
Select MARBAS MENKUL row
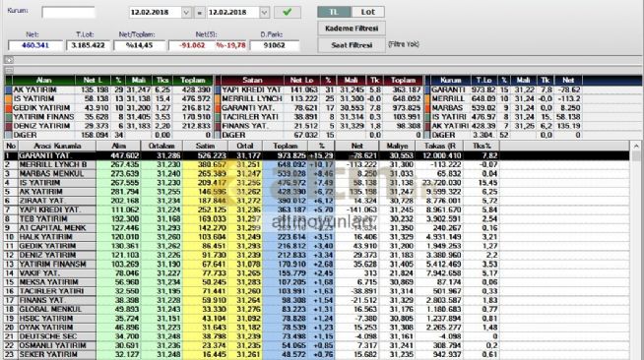[x=316, y=174]
